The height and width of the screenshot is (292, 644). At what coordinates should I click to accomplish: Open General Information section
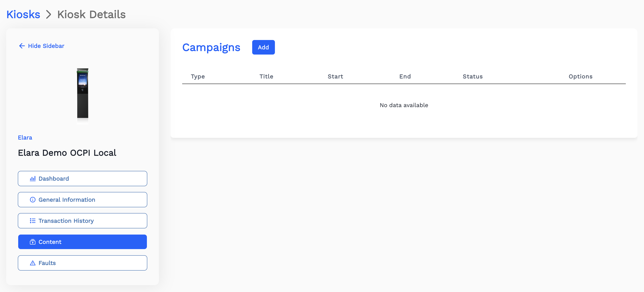point(83,199)
